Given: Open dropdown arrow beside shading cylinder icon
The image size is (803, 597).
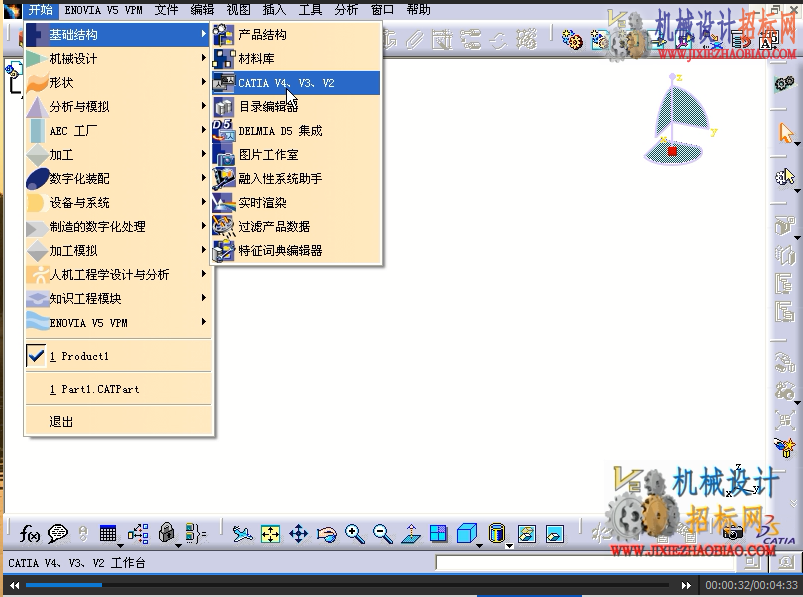Looking at the screenshot, I should [510, 546].
